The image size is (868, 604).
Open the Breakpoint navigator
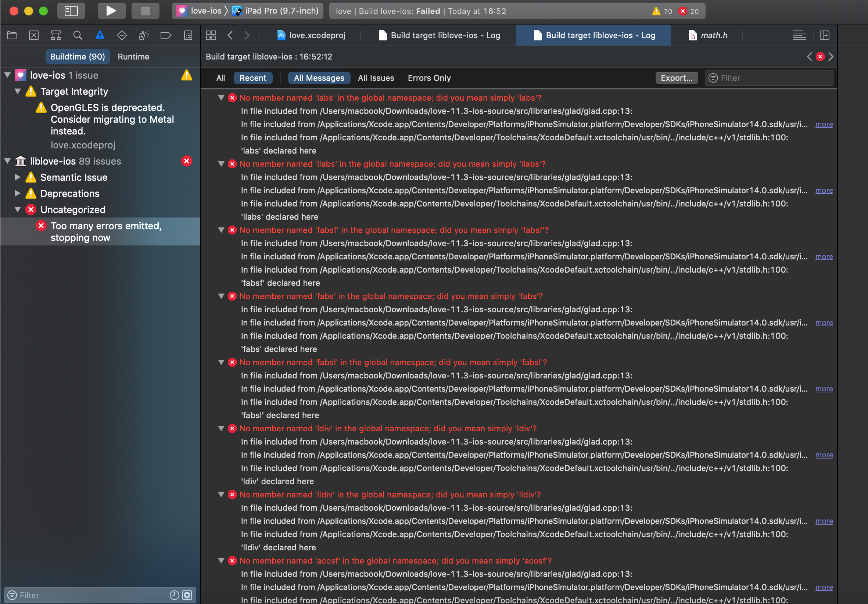166,36
